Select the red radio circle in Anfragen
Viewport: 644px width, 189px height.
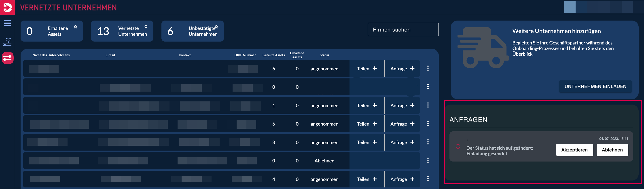click(x=458, y=147)
